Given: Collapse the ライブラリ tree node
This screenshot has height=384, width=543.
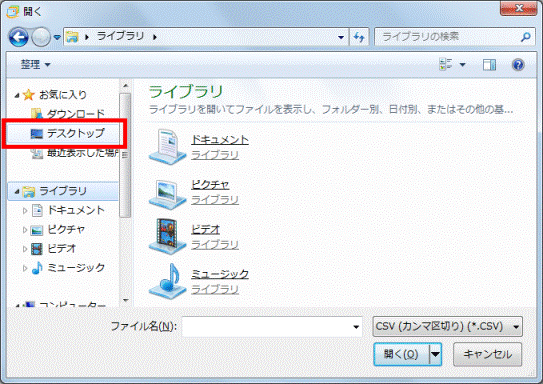Looking at the screenshot, I should (x=17, y=191).
